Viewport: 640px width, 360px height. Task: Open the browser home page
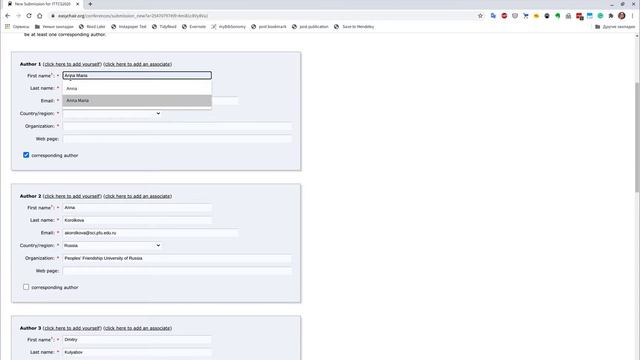coord(40,16)
